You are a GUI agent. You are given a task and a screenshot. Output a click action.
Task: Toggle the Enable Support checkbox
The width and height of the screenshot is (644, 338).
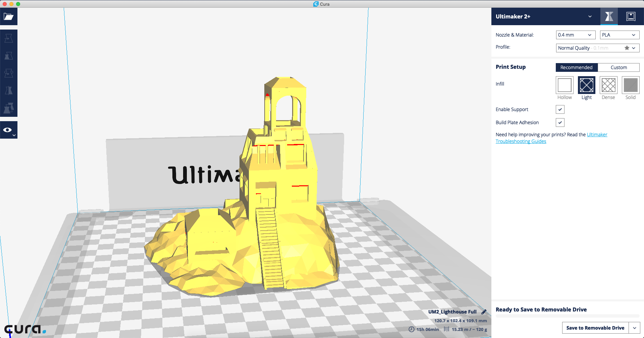(560, 109)
